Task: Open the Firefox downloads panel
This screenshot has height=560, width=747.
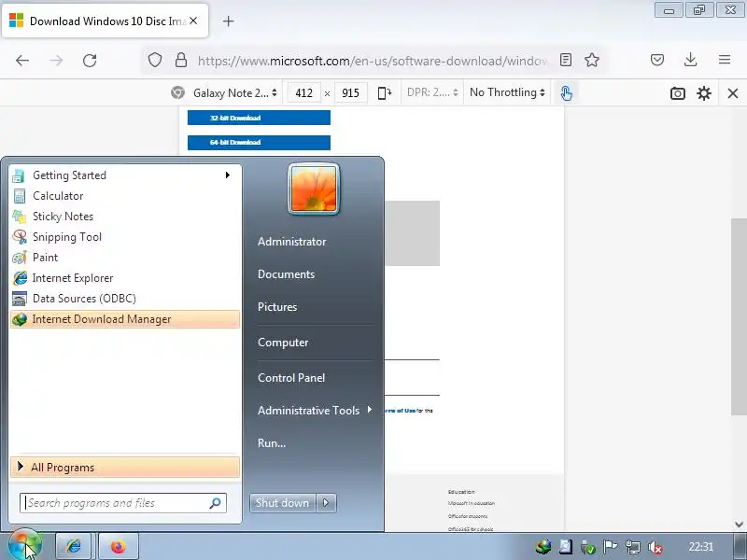Action: (x=690, y=60)
